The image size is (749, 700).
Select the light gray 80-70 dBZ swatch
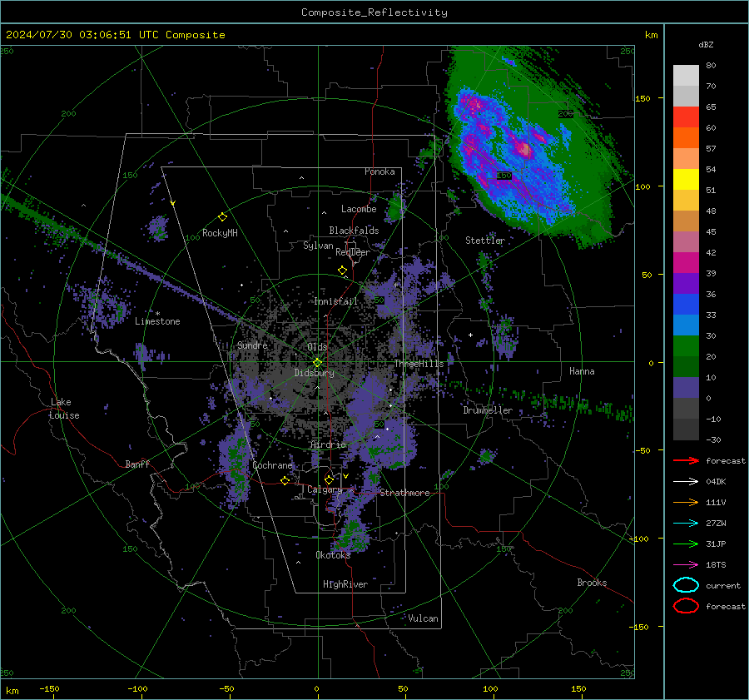click(686, 76)
